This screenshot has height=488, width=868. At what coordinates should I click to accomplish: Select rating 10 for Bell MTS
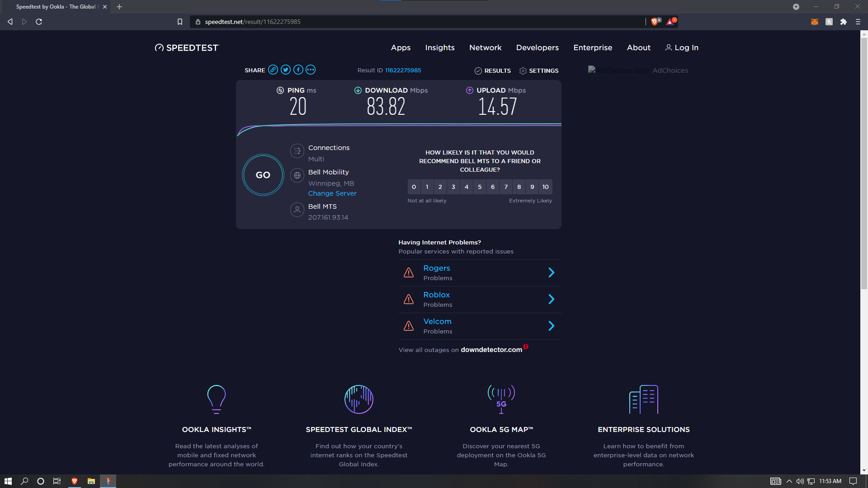[546, 187]
